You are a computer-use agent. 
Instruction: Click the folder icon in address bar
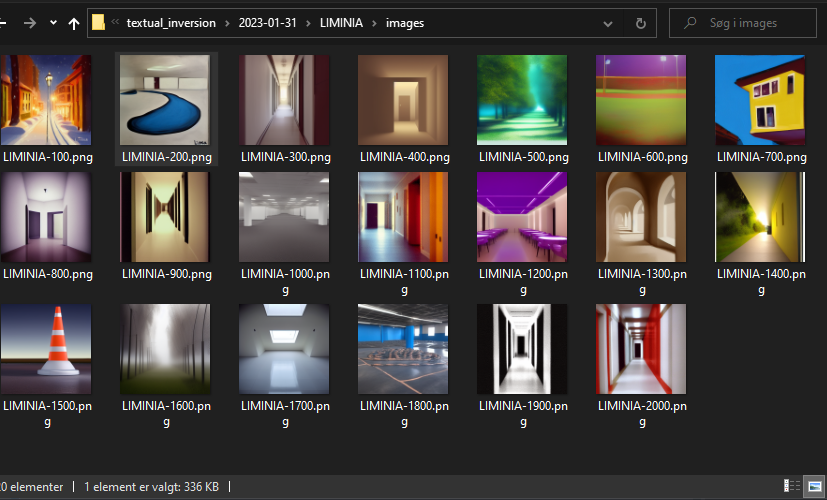click(x=98, y=23)
